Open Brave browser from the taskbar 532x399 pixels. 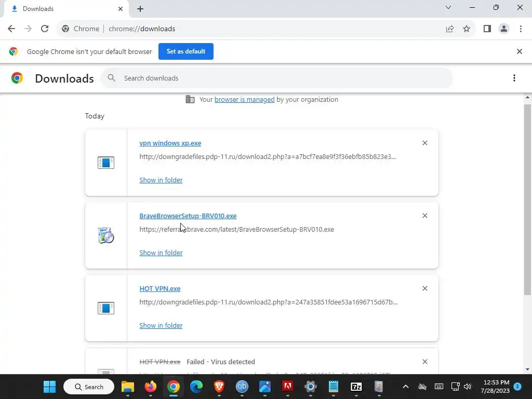(219, 387)
